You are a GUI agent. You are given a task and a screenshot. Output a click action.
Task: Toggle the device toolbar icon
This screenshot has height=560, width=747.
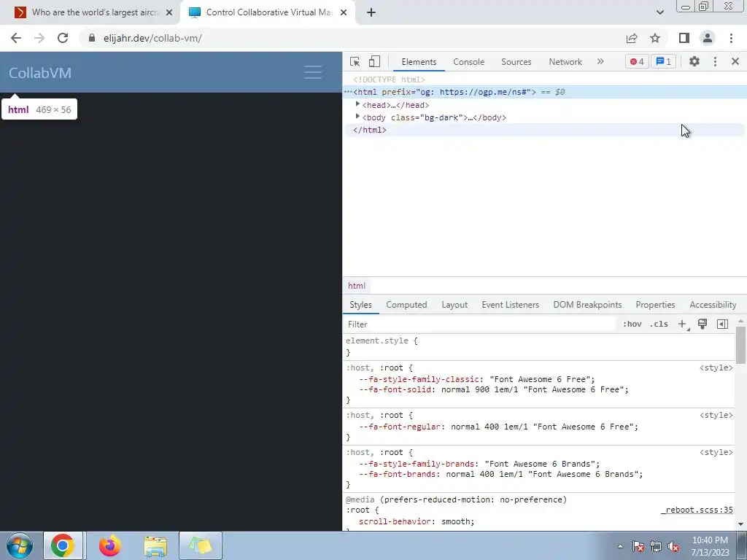point(374,61)
